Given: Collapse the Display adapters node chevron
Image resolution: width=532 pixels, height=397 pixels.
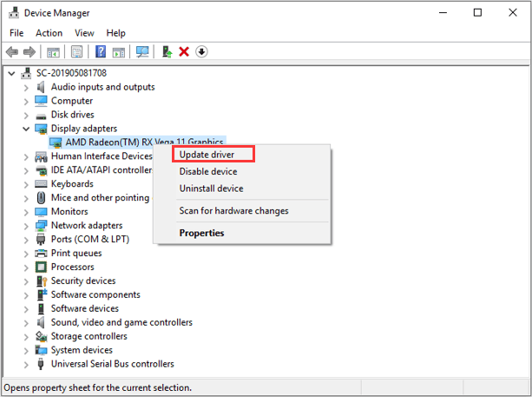Looking at the screenshot, I should click(x=26, y=129).
